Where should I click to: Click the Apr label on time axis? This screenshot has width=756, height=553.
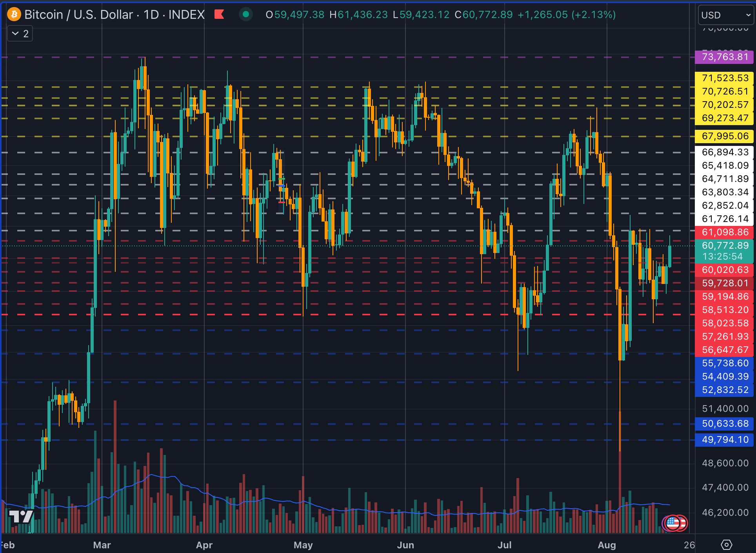(204, 545)
